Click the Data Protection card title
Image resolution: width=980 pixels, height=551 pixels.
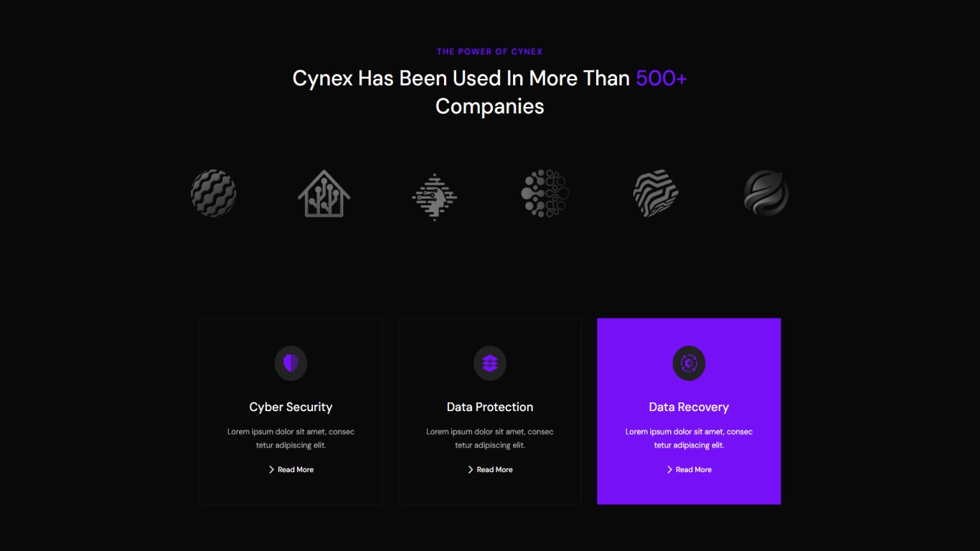click(490, 407)
